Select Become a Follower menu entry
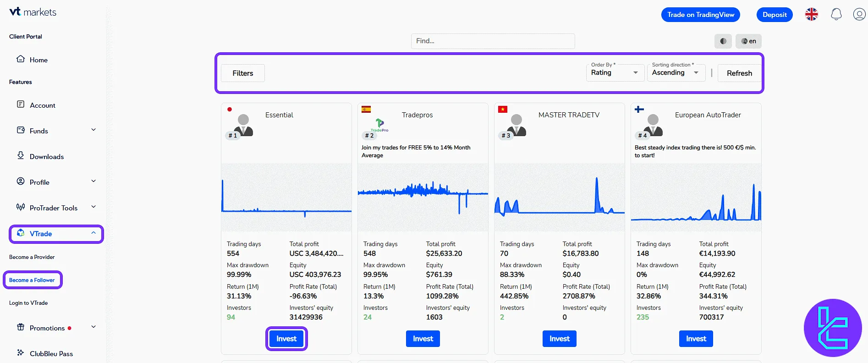Viewport: 868px width, 363px height. [32, 280]
